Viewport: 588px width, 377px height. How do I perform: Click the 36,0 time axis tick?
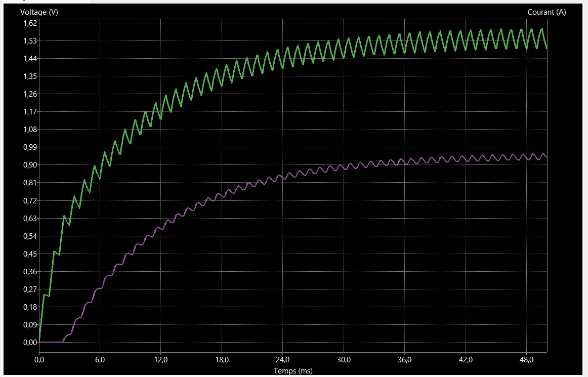tap(405, 360)
